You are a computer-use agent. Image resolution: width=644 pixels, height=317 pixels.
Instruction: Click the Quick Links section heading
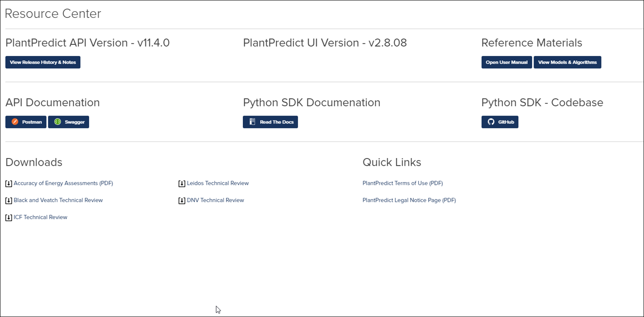[392, 162]
